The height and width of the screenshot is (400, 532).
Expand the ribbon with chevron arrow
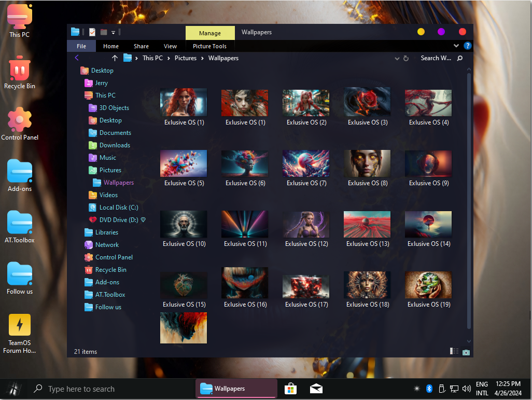pos(456,46)
